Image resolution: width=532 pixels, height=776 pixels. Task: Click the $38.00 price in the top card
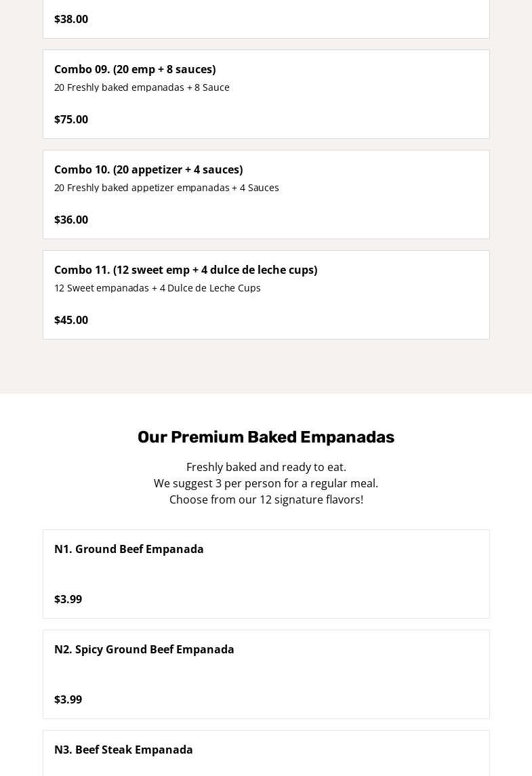pyautogui.click(x=71, y=19)
